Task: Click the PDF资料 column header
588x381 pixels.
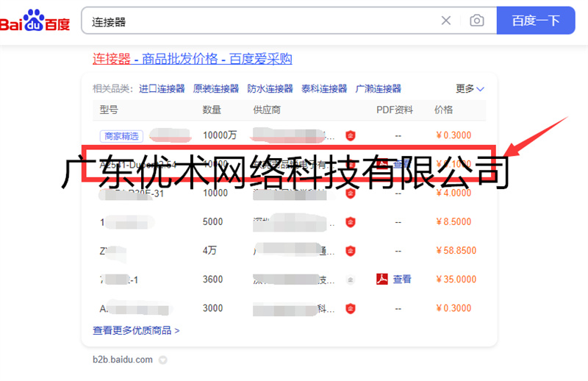Action: (395, 110)
